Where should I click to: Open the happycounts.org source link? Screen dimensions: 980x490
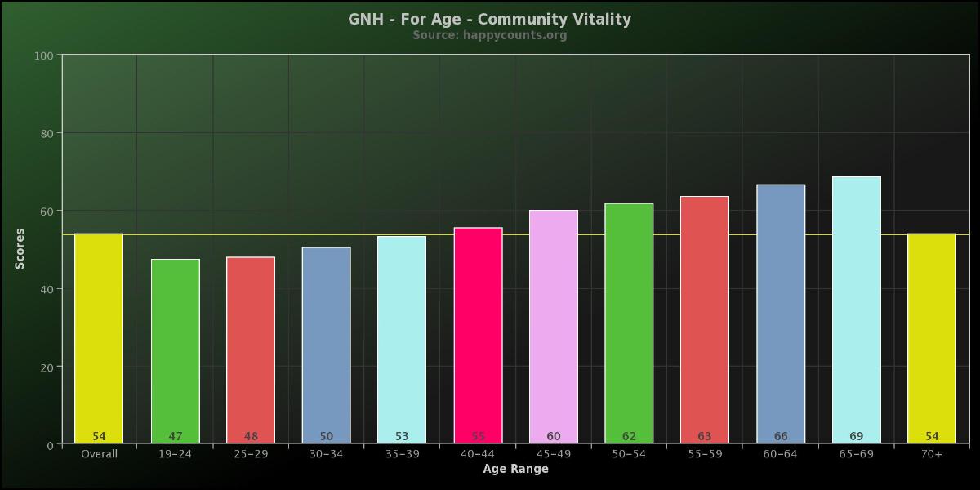coord(489,35)
